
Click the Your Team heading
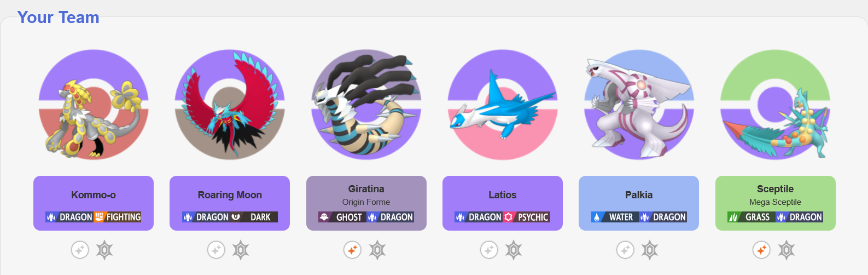(59, 18)
